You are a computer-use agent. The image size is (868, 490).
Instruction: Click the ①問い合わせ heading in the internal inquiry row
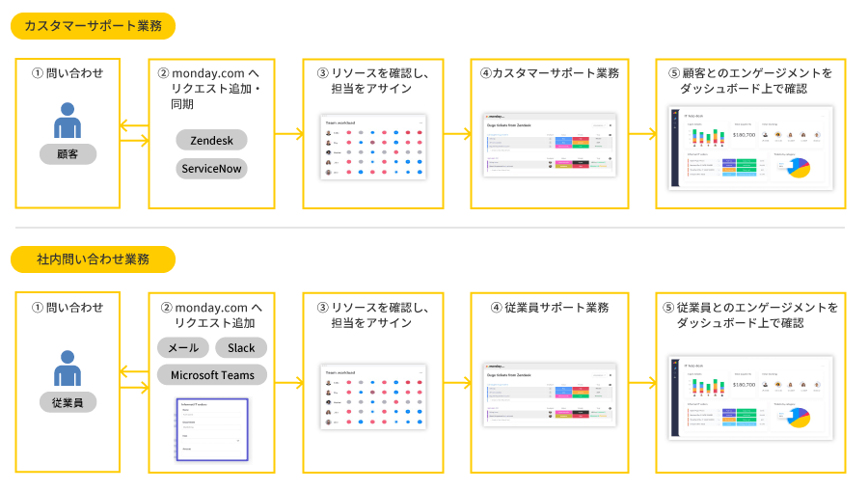(68, 308)
